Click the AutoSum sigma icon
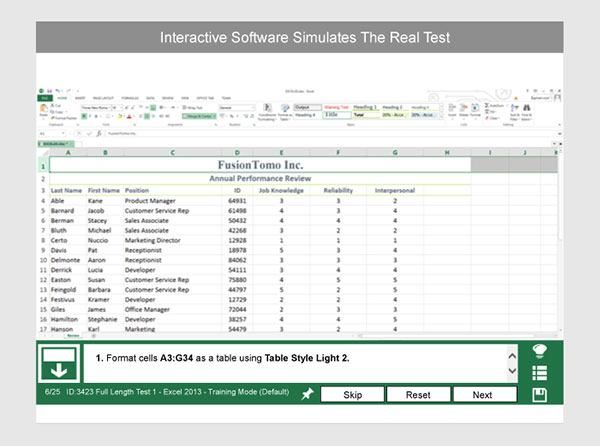 pyautogui.click(x=487, y=105)
